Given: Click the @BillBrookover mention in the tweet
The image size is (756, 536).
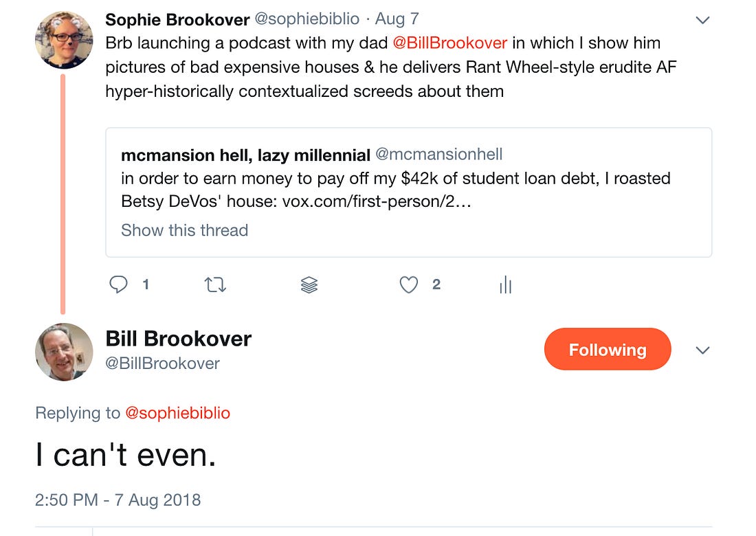Looking at the screenshot, I should 449,43.
